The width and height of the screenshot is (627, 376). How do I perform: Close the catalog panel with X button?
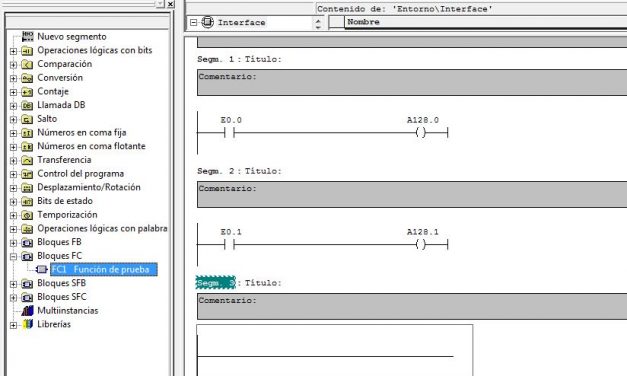(171, 4)
